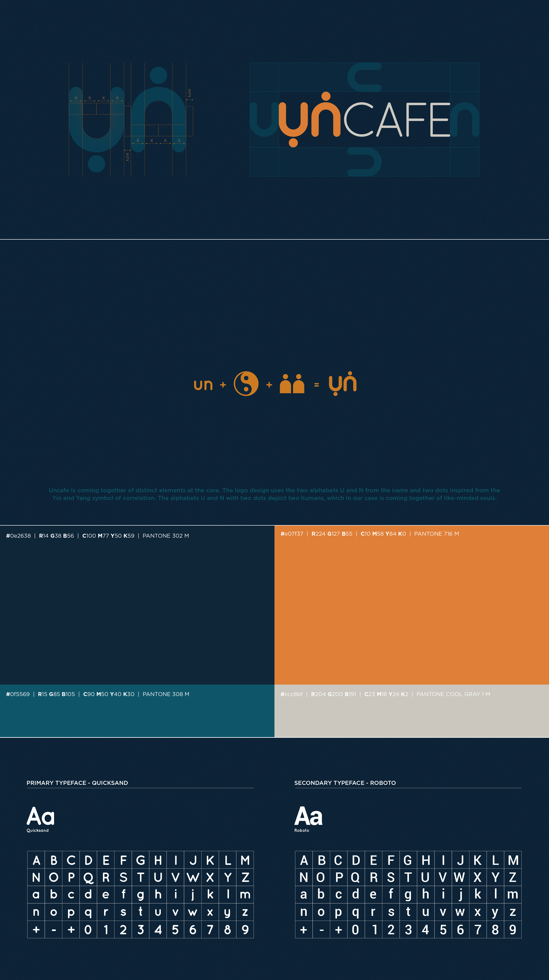Click the large Roboto 'Aa' sample
This screenshot has height=980, width=549.
click(308, 816)
